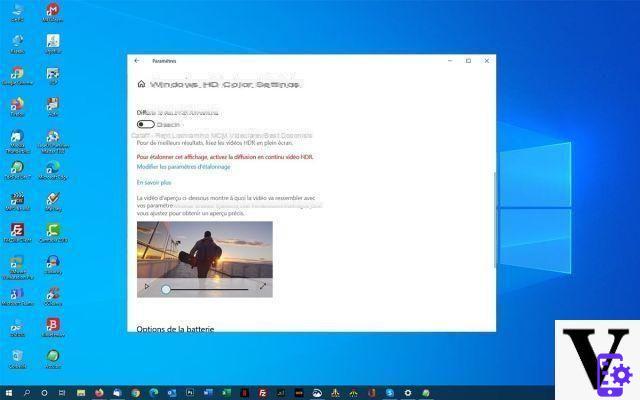The image size is (640, 400).
Task: Click the Options de la batterie heading
Action: [175, 329]
